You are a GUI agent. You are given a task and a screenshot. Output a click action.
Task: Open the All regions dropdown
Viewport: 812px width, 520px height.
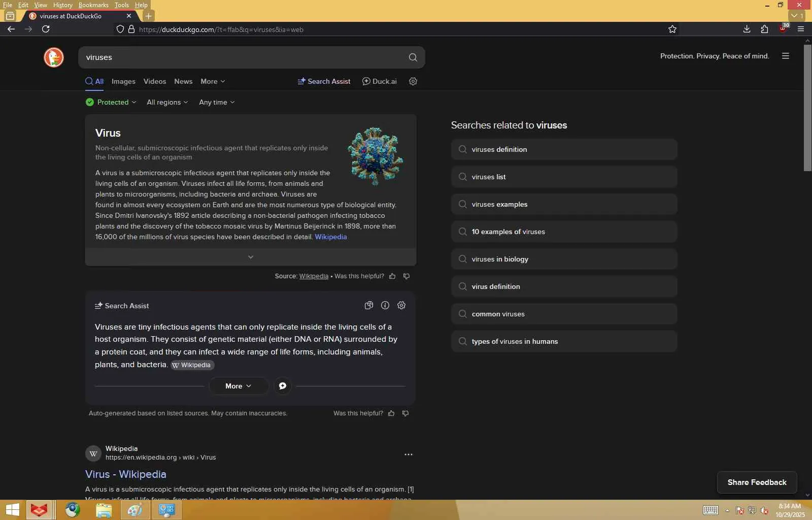(x=167, y=102)
